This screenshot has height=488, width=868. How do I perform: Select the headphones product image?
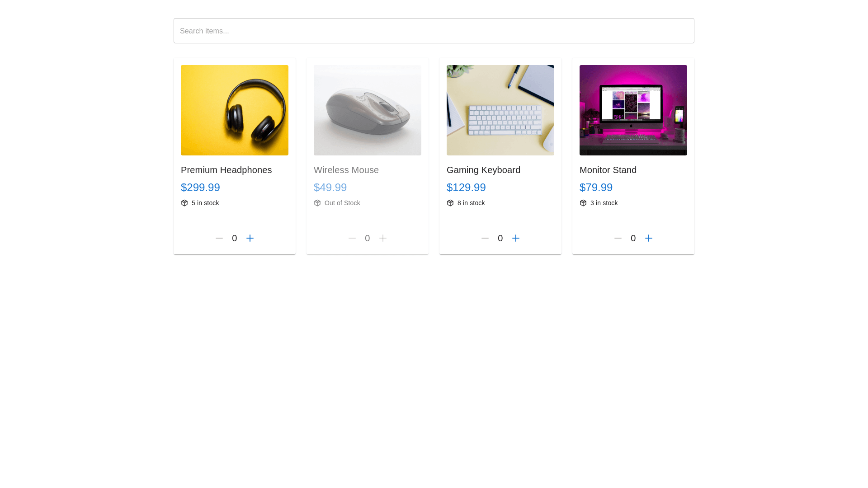pos(234,110)
